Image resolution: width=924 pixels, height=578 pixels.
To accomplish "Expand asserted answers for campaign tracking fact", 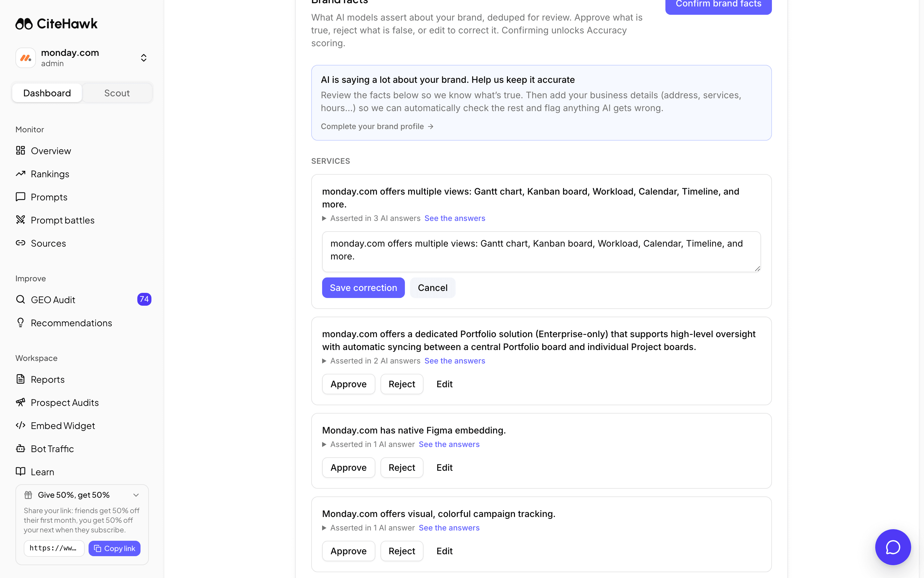I will (x=324, y=528).
